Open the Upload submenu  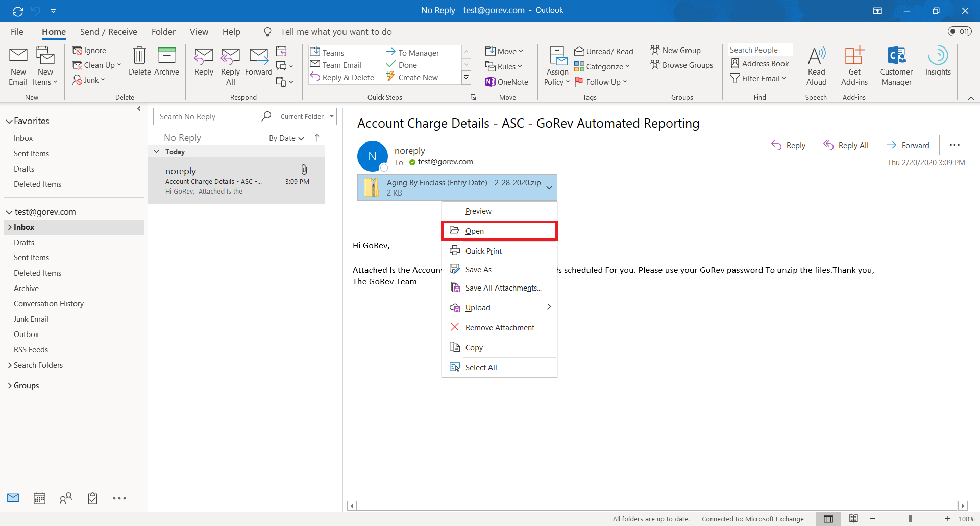[499, 307]
